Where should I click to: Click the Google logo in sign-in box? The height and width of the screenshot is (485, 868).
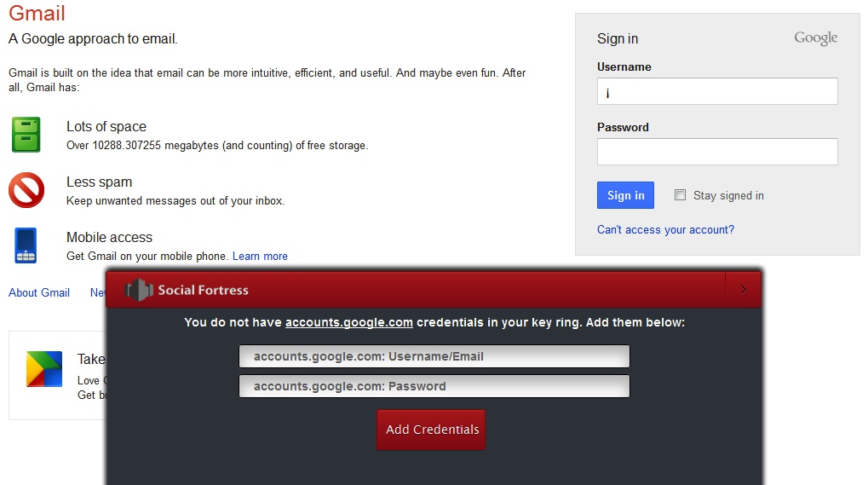tap(815, 38)
